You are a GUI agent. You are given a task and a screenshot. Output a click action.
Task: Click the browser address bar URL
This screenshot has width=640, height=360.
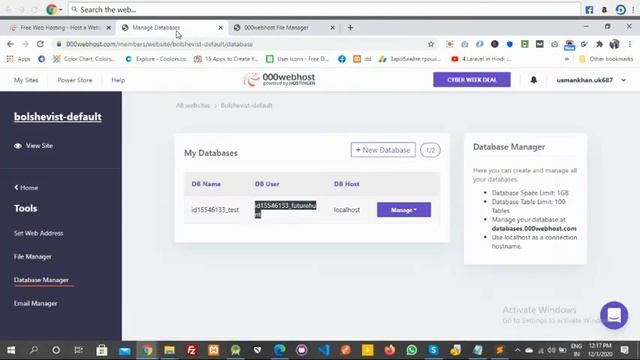[x=160, y=44]
